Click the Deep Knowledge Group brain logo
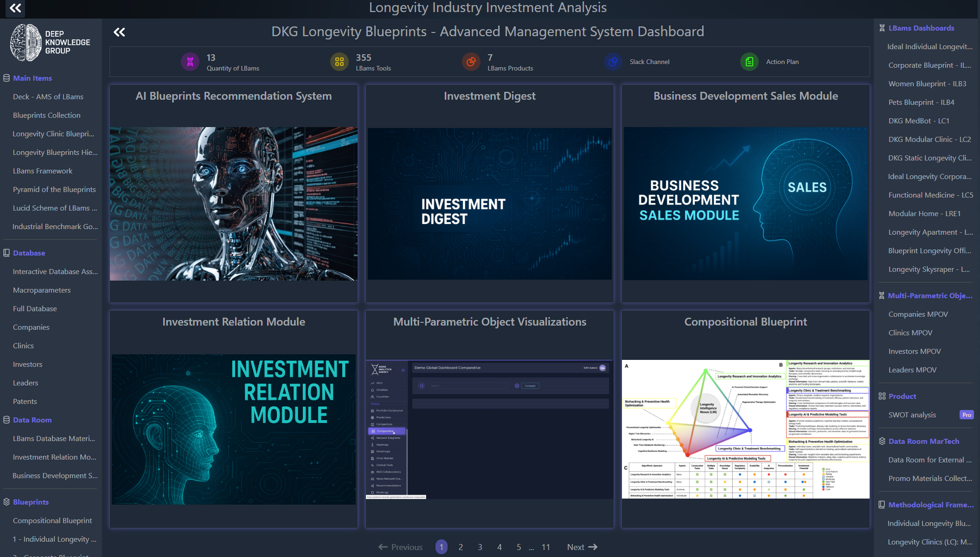The width and height of the screenshot is (980, 557). tap(26, 43)
